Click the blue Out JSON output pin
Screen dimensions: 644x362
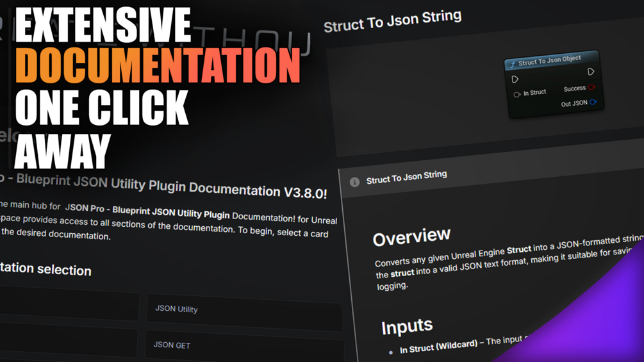(x=593, y=102)
